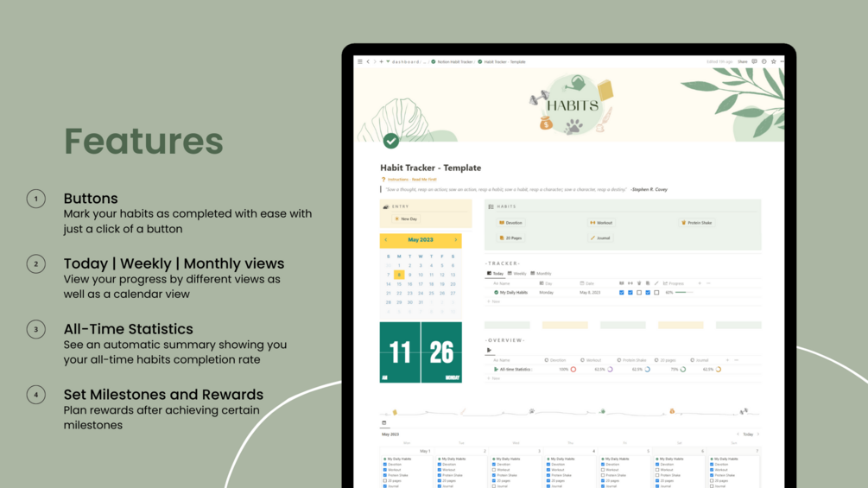
Task: Click the ENTRY section header icon
Action: pyautogui.click(x=386, y=206)
